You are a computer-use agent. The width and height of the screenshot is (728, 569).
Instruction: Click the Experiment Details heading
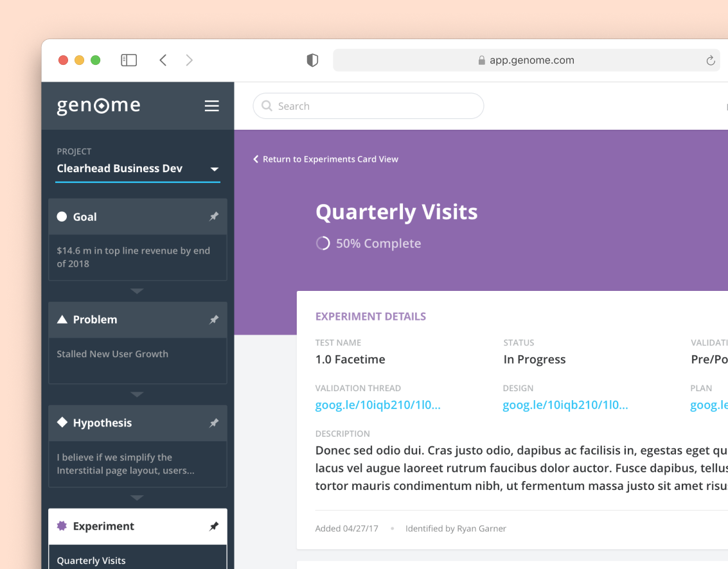(371, 317)
